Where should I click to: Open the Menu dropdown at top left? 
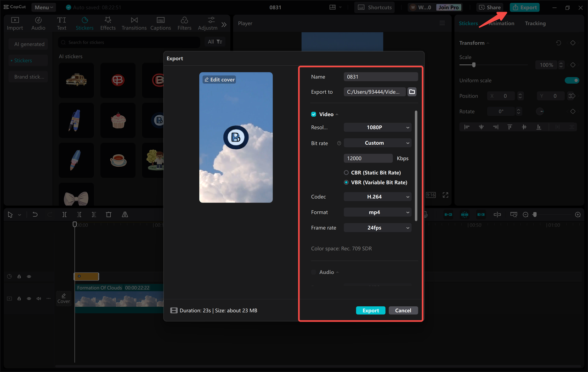coord(43,7)
